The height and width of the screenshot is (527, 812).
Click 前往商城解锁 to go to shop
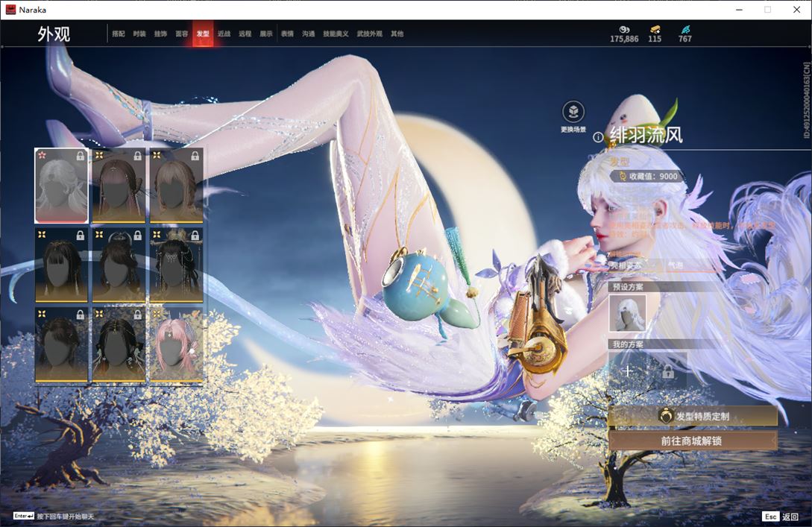[x=693, y=441]
